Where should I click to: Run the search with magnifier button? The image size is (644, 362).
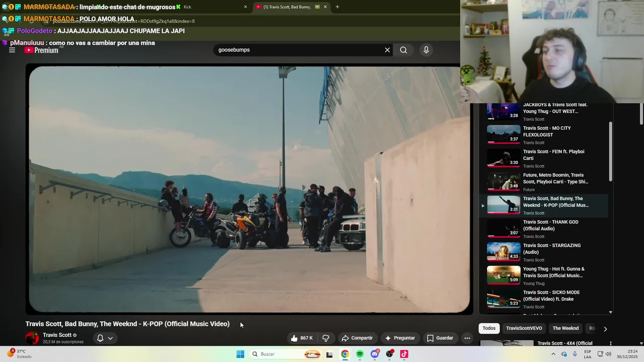404,50
